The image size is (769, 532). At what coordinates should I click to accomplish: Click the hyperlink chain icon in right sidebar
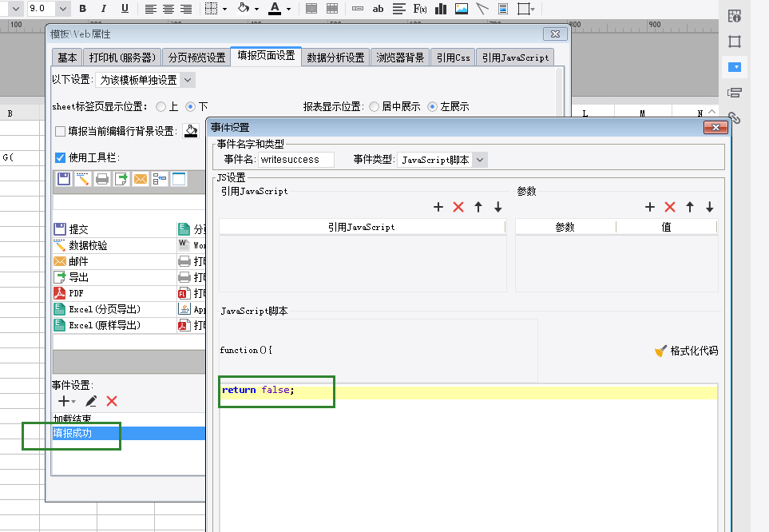735,118
